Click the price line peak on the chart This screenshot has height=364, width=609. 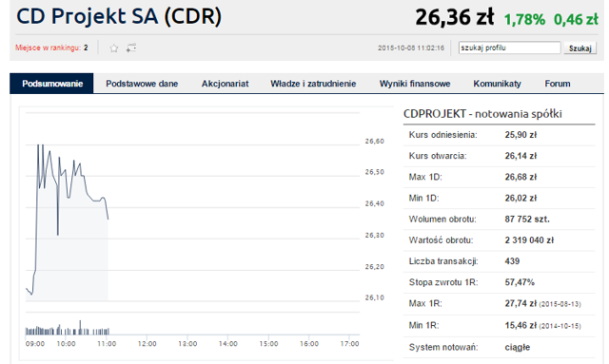38,145
